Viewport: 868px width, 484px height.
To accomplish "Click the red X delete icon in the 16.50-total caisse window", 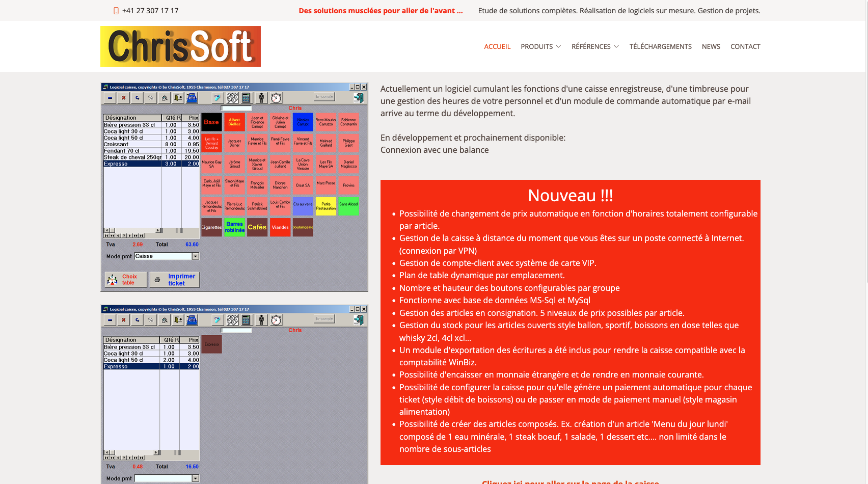I will (x=123, y=320).
